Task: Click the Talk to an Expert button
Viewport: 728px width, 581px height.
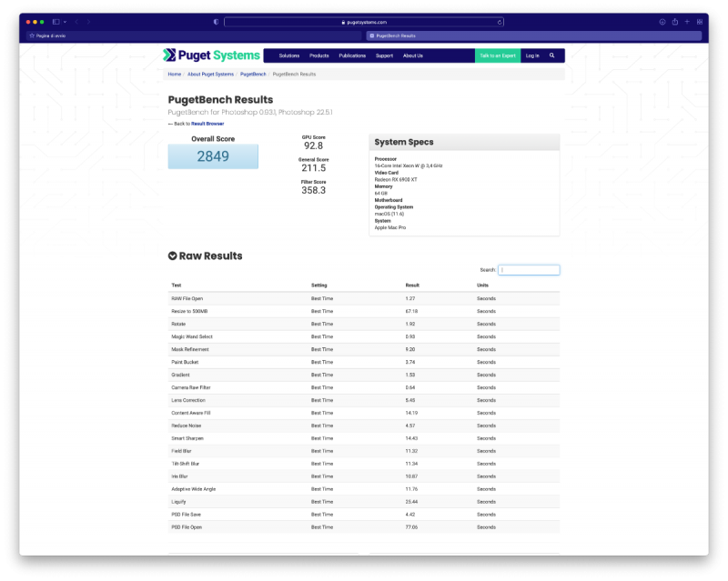Action: tap(498, 55)
